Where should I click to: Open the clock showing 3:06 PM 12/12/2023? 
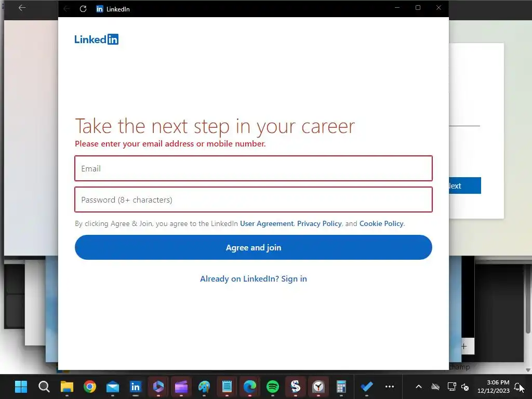tap(494, 387)
